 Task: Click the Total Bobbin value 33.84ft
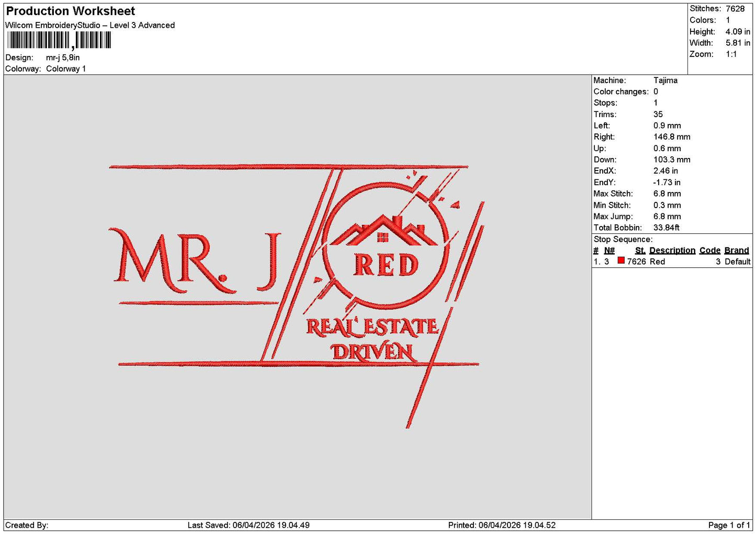667,228
